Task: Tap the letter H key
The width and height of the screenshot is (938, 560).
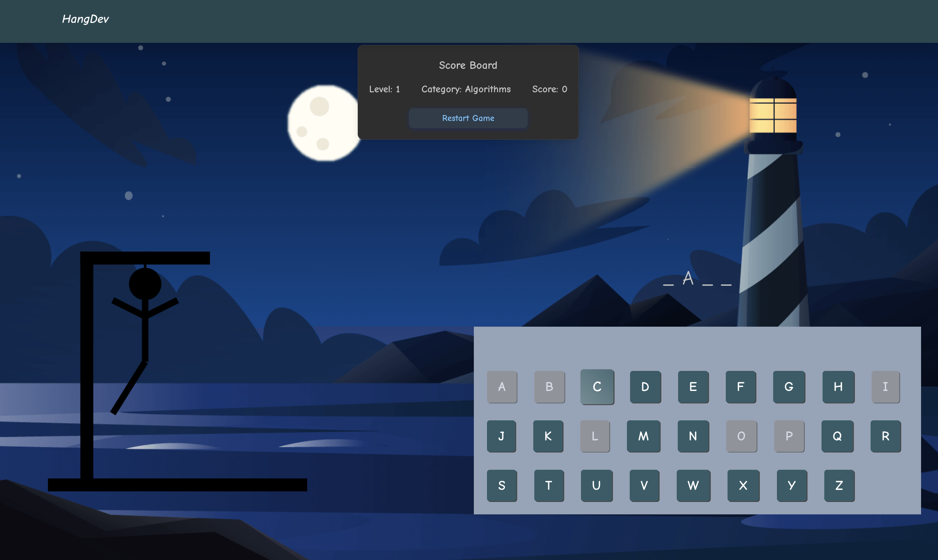Action: pos(838,387)
